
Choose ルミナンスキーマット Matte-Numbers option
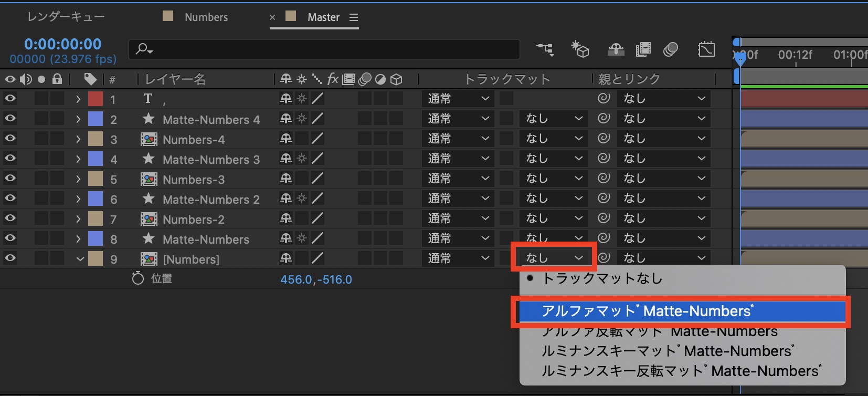[682, 351]
